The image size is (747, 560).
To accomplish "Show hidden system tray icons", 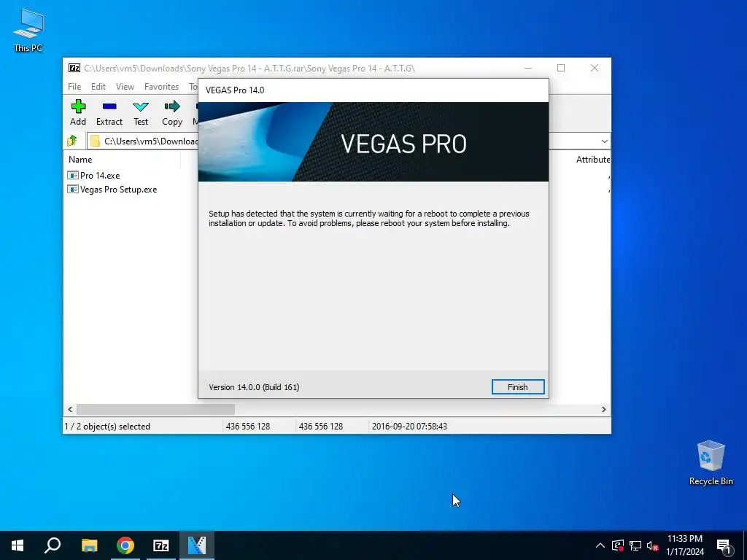I will click(600, 545).
